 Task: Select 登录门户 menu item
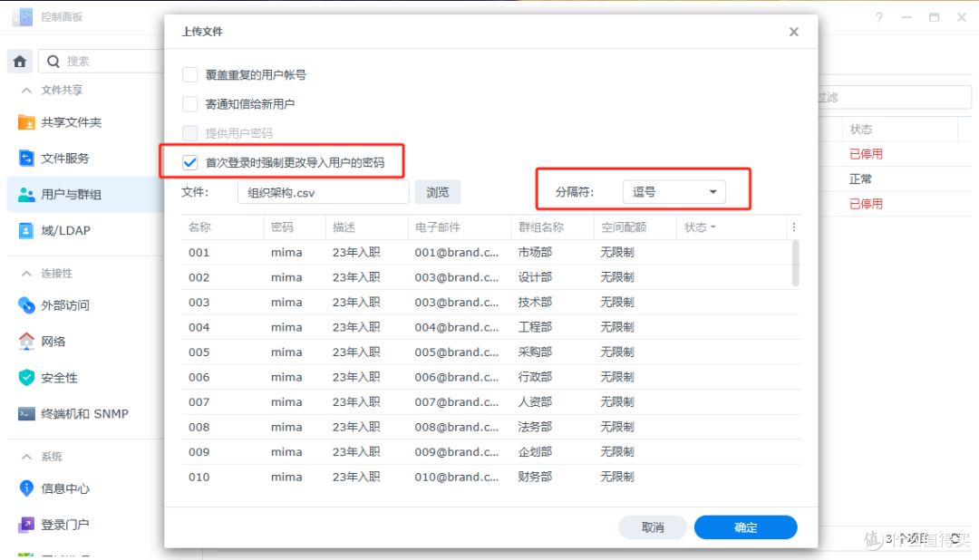coord(65,525)
